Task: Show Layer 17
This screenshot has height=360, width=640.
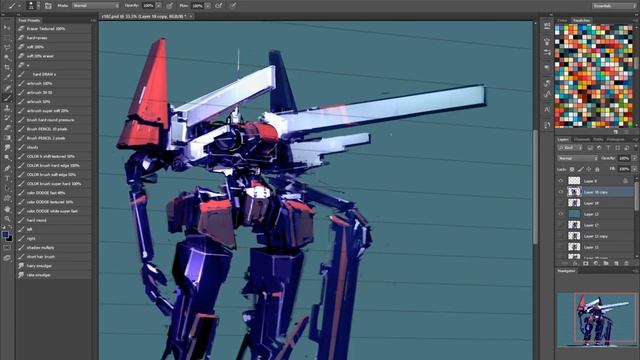Action: point(561,225)
